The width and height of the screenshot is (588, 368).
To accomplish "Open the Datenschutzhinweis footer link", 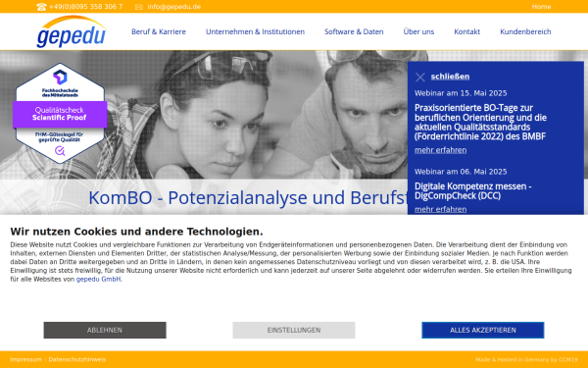I will 77,359.
